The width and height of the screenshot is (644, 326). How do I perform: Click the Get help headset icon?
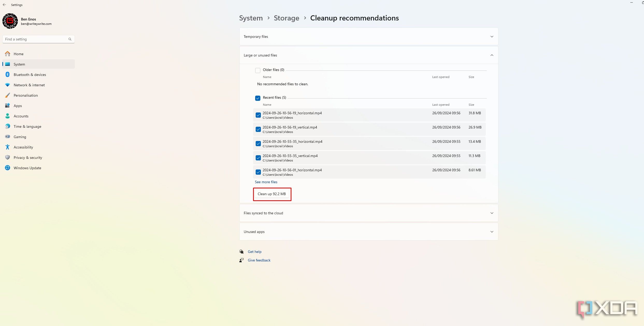click(x=241, y=252)
